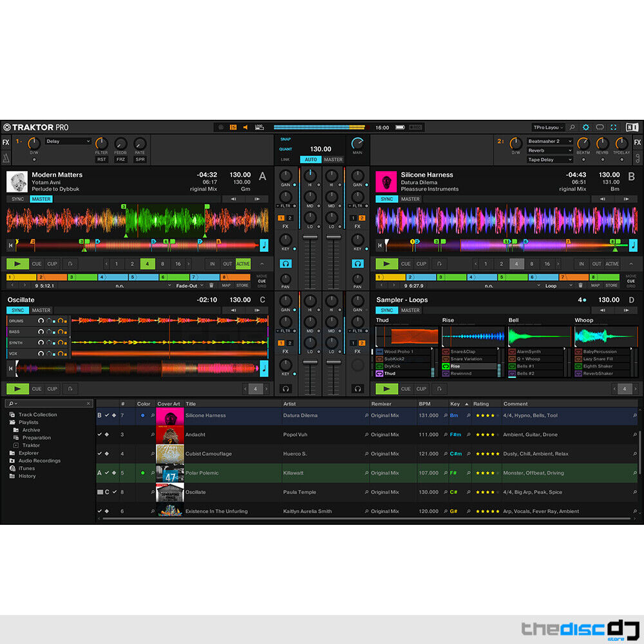This screenshot has height=644, width=644.
Task: Click the browser search field
Action: 50,404
